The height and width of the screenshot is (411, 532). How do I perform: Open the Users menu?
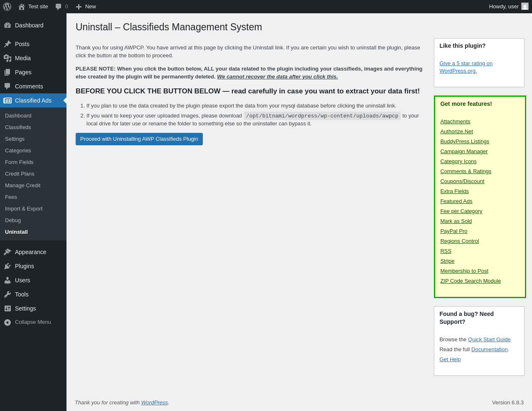point(33,280)
